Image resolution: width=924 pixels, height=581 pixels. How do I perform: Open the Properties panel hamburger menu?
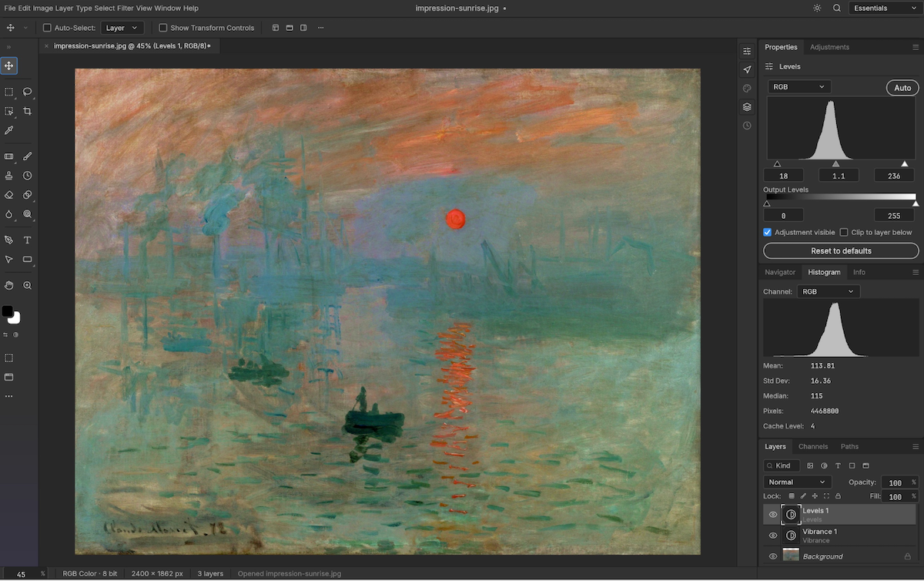pos(916,47)
